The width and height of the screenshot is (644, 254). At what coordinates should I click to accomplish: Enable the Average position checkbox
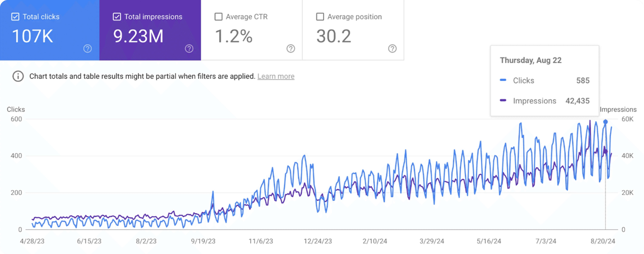(320, 17)
